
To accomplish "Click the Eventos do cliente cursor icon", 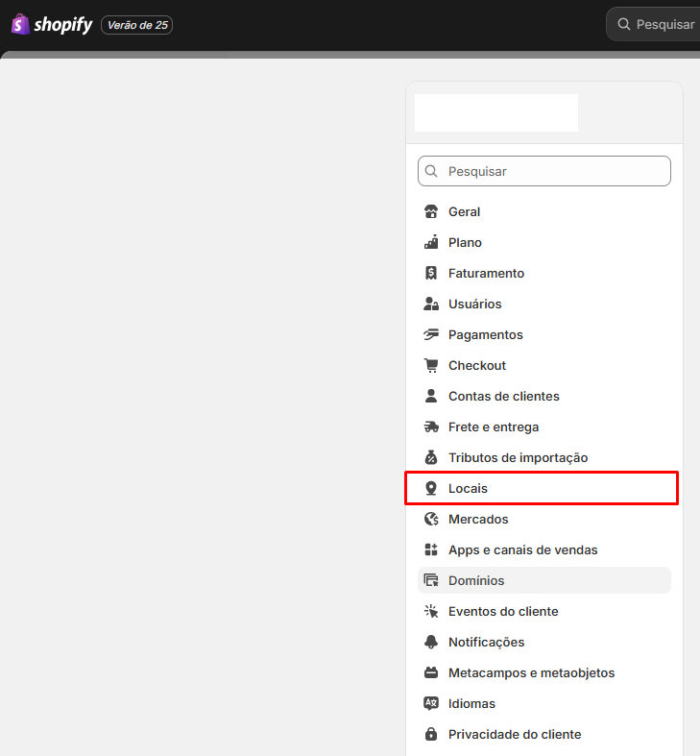I will coord(431,611).
